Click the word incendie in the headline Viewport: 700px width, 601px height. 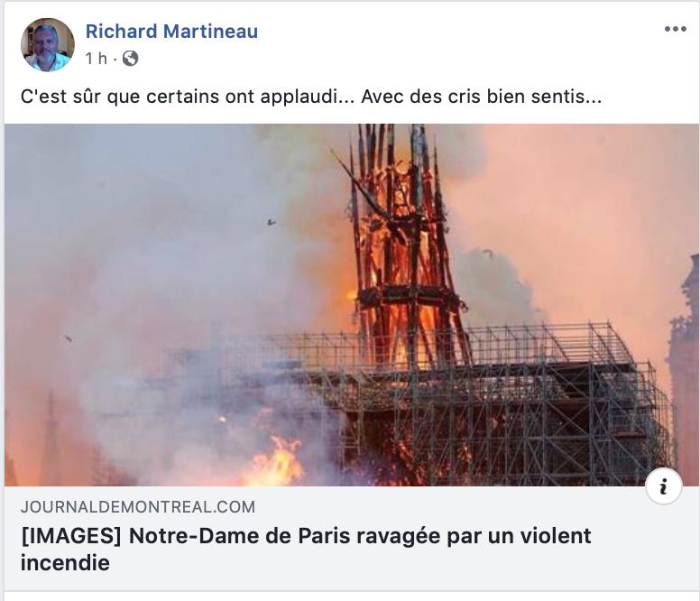[x=65, y=562]
